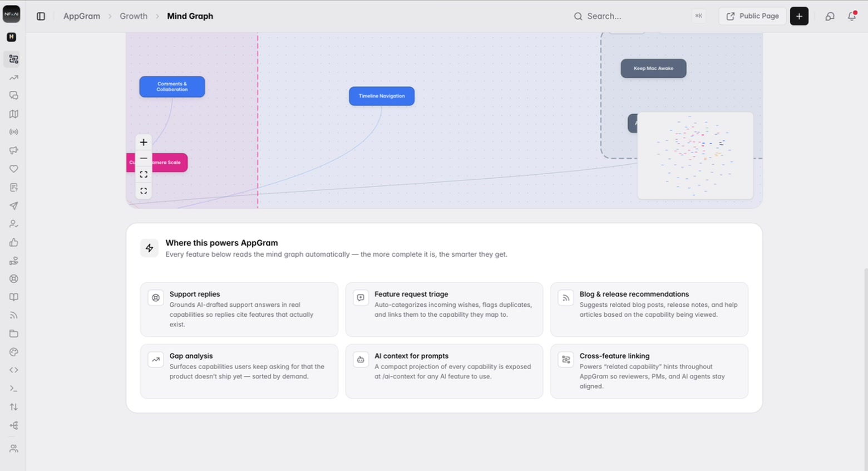868x471 pixels.
Task: Open the Feature request triage card
Action: point(444,310)
